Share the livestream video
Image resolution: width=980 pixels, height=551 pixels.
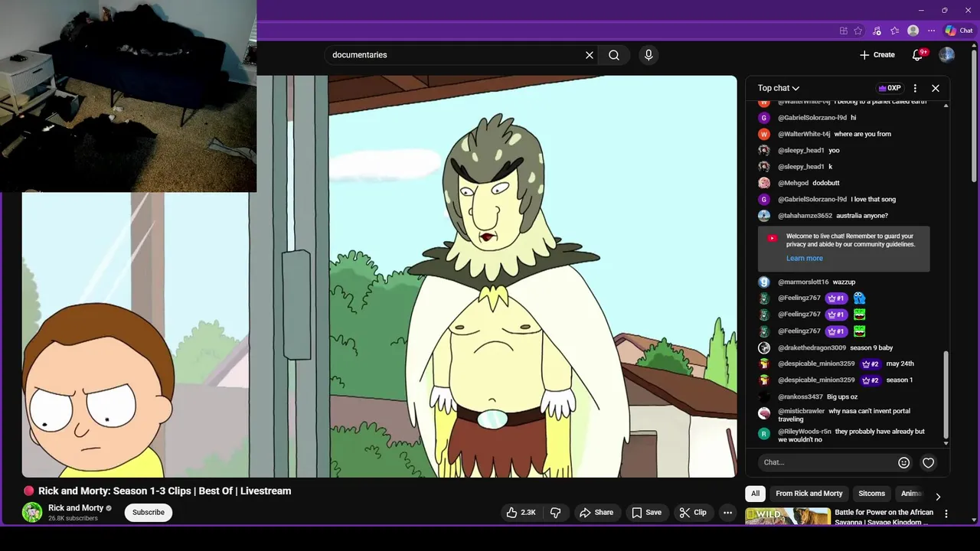pos(596,513)
